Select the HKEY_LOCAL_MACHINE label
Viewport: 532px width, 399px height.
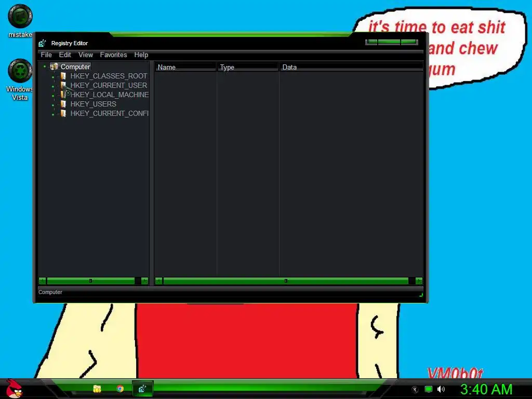tap(110, 95)
